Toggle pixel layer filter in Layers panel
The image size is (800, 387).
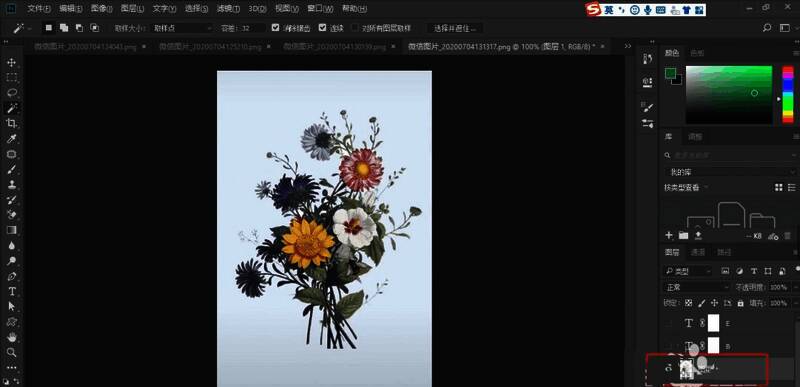[x=725, y=271]
